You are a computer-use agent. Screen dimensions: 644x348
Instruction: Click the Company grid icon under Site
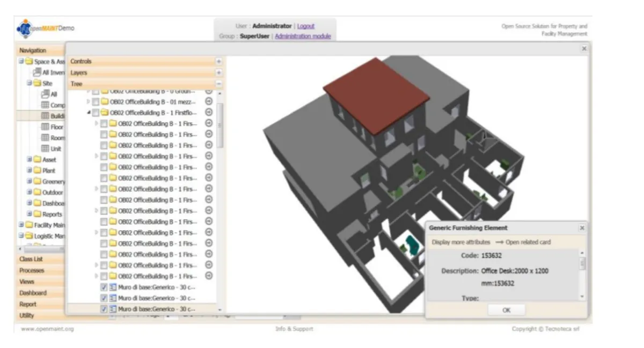pos(45,105)
